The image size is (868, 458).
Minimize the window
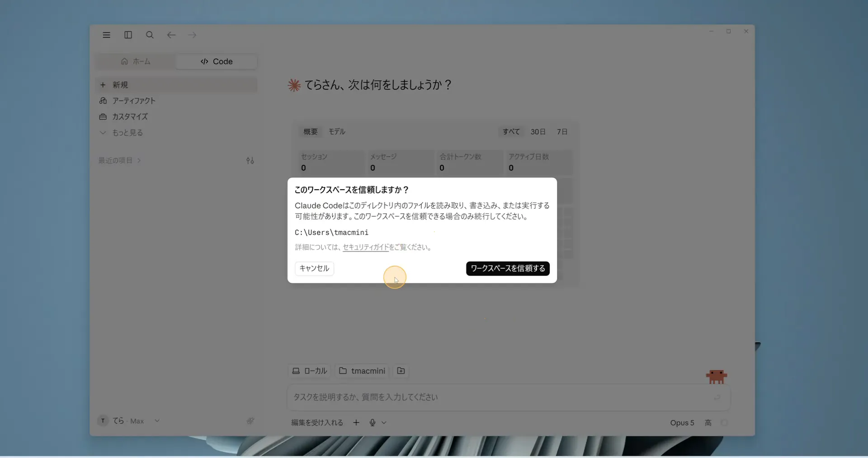[x=711, y=31]
